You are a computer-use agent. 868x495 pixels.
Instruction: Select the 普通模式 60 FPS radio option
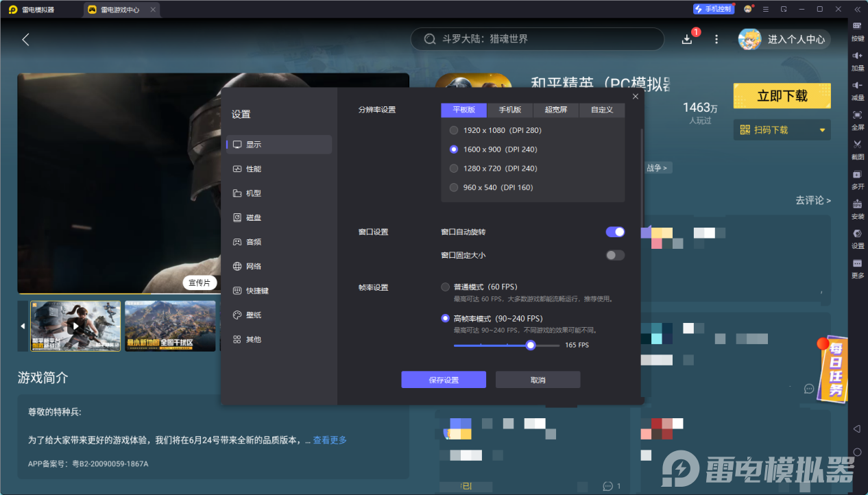coord(444,287)
